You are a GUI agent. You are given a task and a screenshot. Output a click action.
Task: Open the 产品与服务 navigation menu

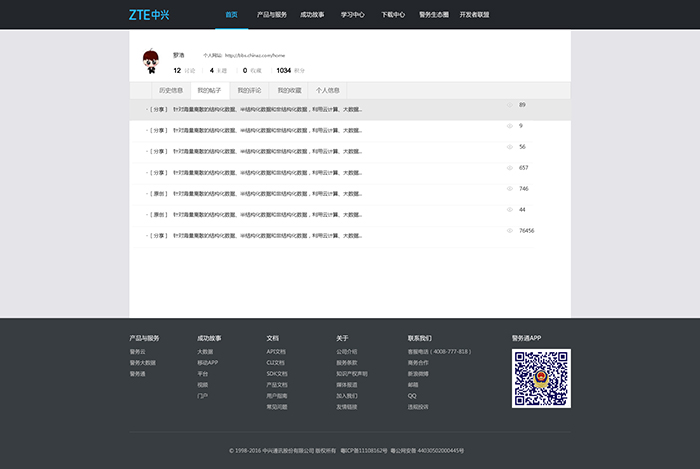click(272, 15)
